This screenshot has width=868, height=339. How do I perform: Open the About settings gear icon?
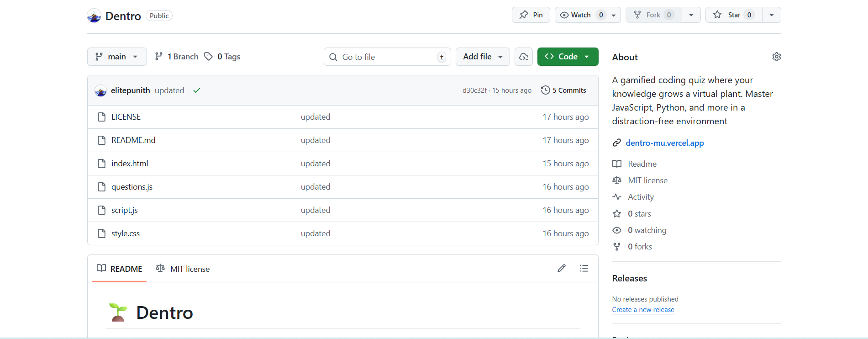(x=776, y=57)
